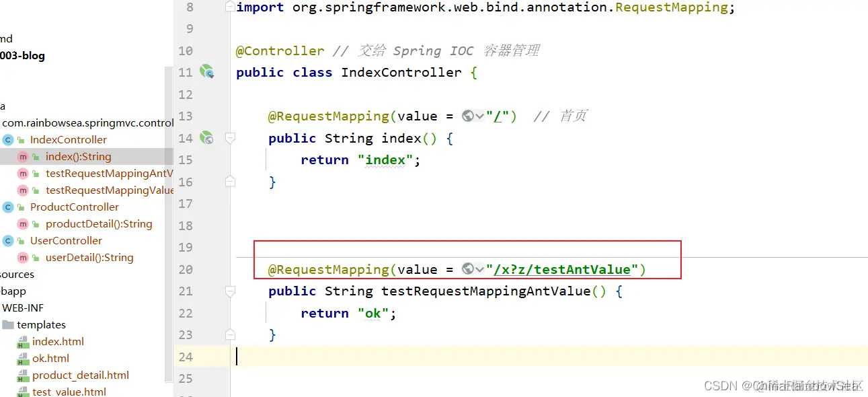Select IndexController class in structure tree
868x397 pixels.
click(69, 139)
